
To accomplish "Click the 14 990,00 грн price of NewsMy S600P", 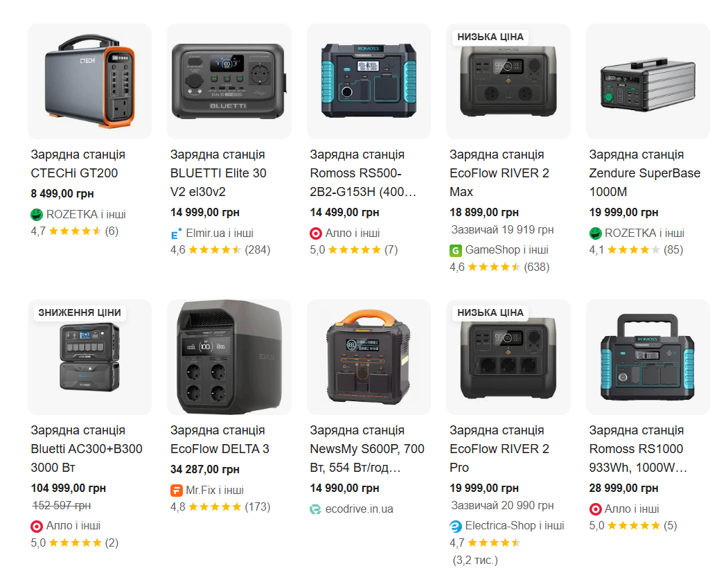I will pyautogui.click(x=344, y=488).
